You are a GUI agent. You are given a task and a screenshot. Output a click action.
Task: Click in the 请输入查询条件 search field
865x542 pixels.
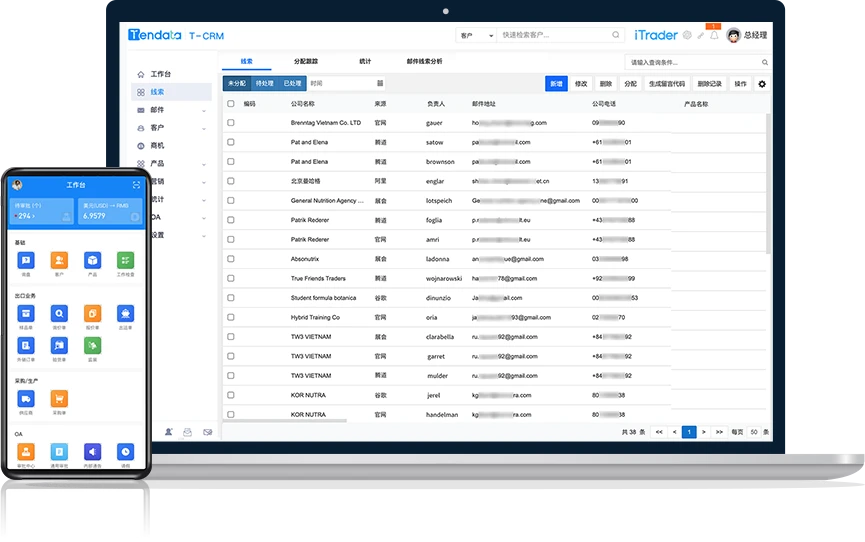click(x=697, y=62)
